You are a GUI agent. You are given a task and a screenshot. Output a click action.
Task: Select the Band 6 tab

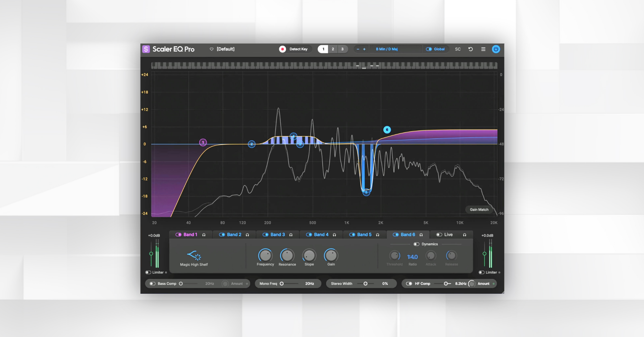pos(408,235)
